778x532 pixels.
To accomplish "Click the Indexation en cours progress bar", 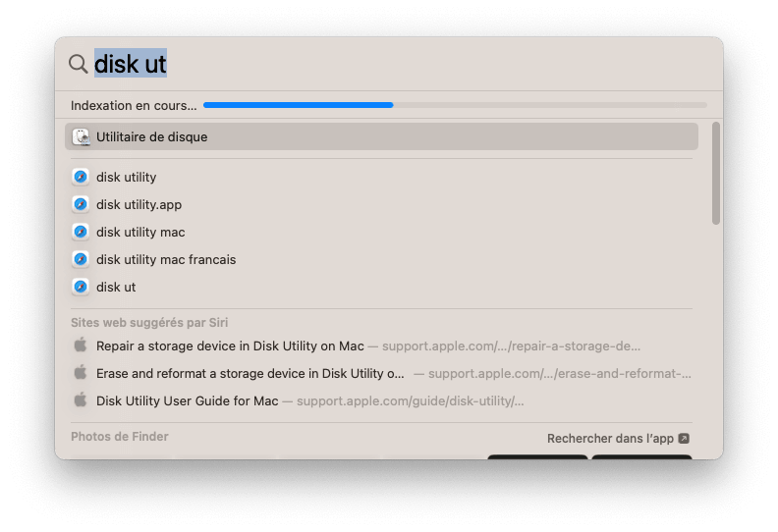I will tap(455, 105).
